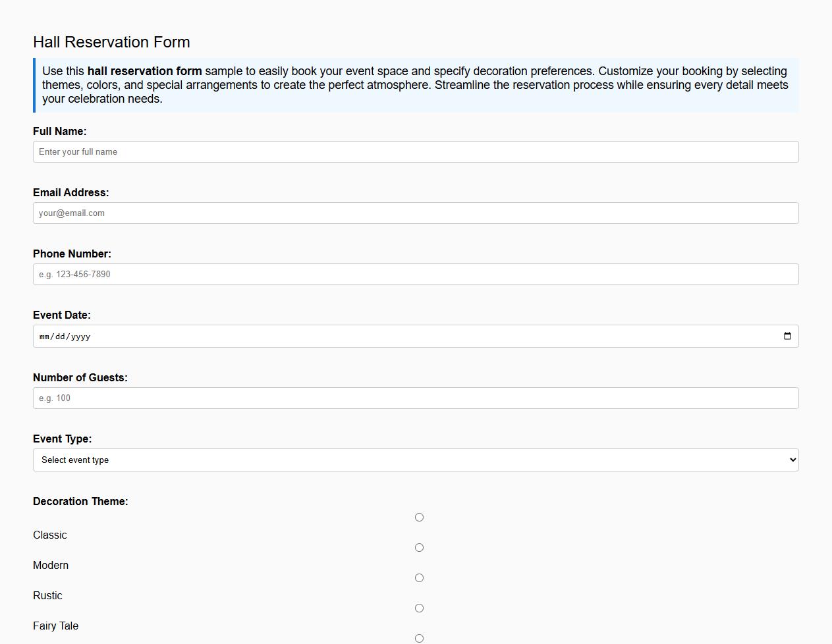
Task: Click the Event Type label
Action: 62,439
